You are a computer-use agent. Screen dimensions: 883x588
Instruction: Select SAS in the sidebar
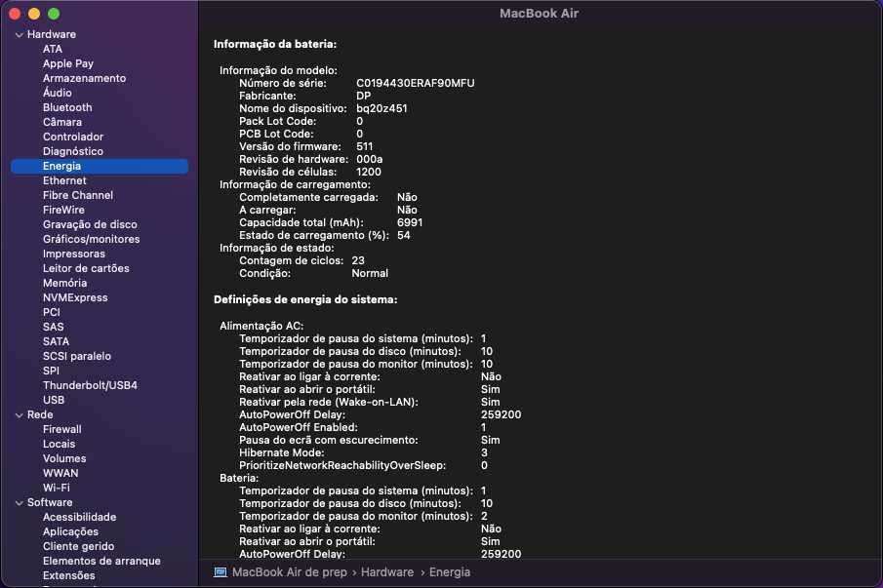point(54,327)
